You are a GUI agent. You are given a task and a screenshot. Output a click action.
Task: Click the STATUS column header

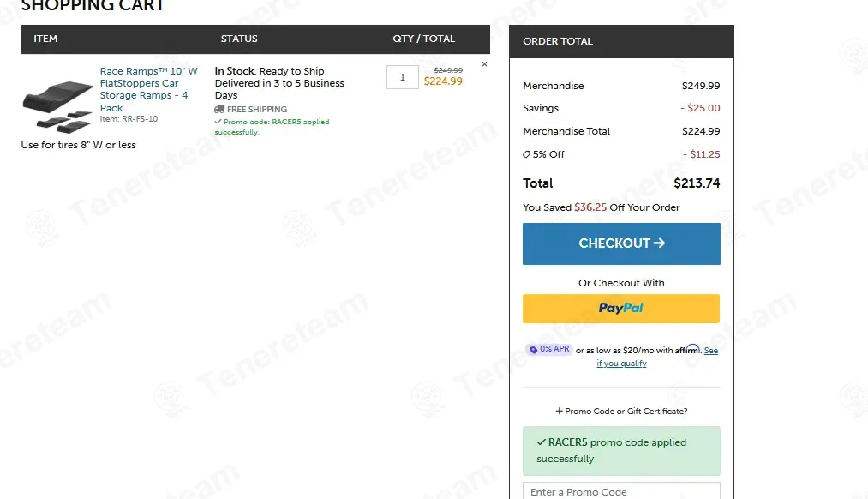[x=239, y=39]
